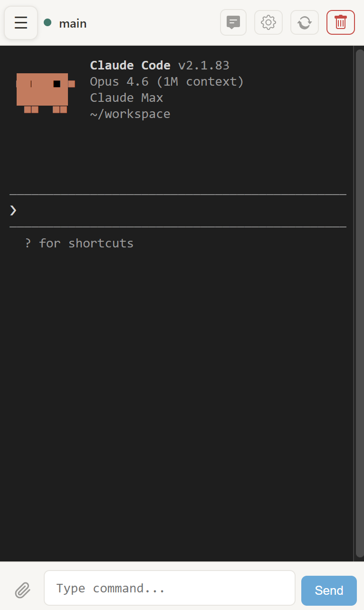Screen dimensions: 364x610
Task: Open the hamburger menu
Action: pos(21,23)
